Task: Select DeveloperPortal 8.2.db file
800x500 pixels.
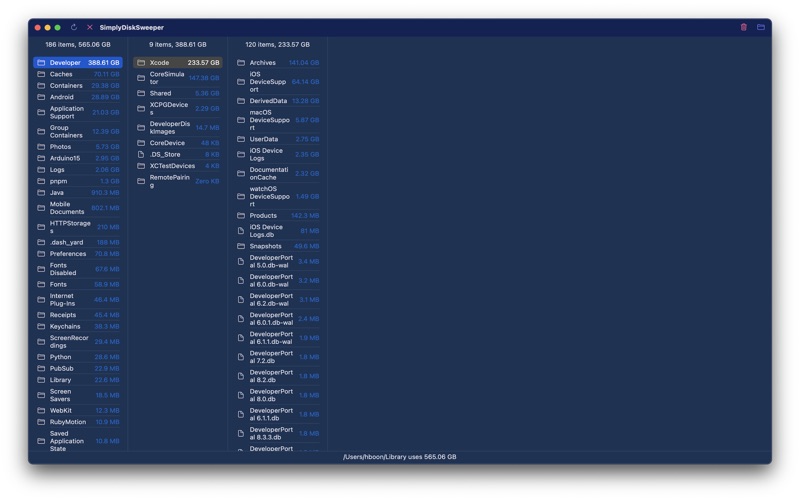Action: click(x=278, y=376)
